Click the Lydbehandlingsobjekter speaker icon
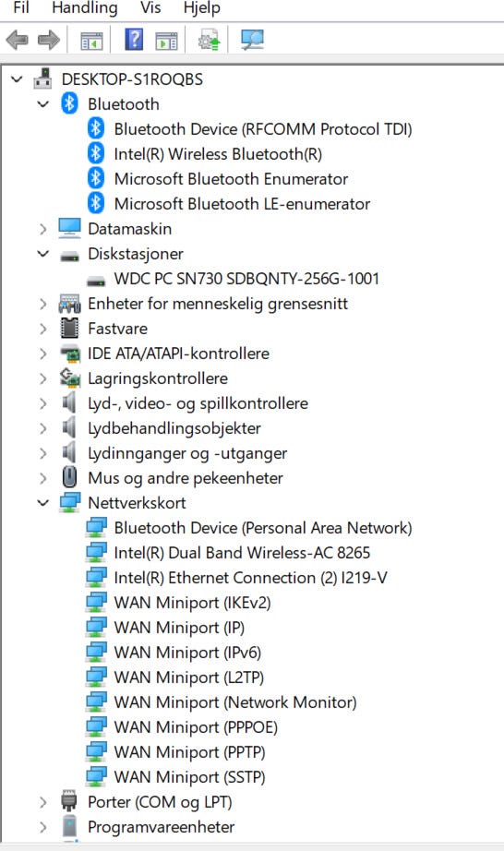This screenshot has width=504, height=851. pos(69,427)
